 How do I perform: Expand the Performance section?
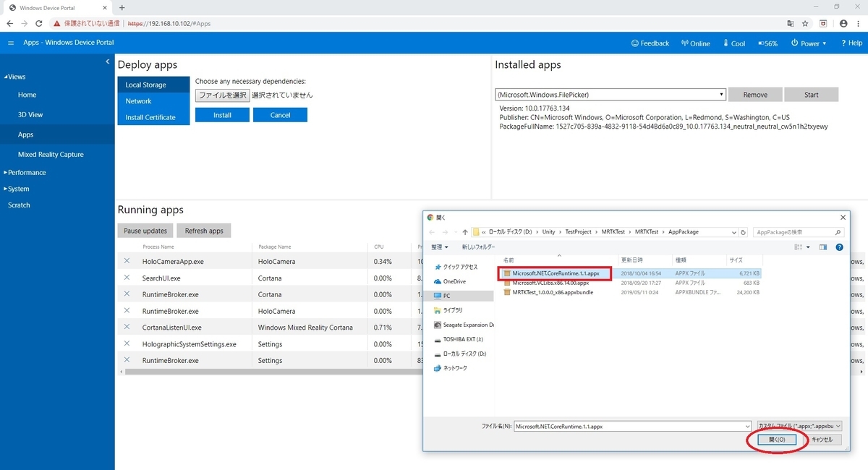(x=25, y=173)
